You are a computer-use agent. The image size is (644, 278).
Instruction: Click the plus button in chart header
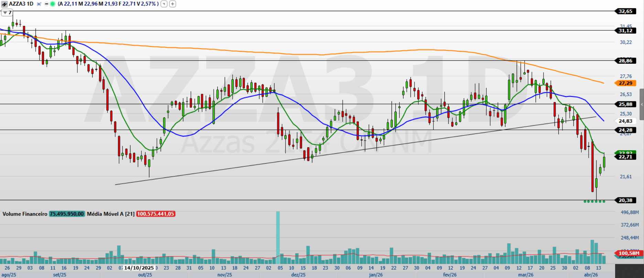[173, 4]
